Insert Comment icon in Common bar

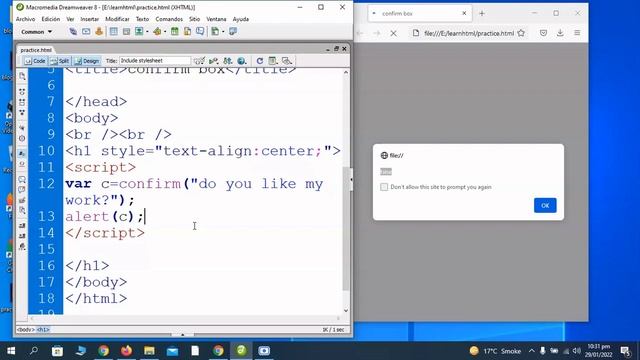tap(200, 31)
